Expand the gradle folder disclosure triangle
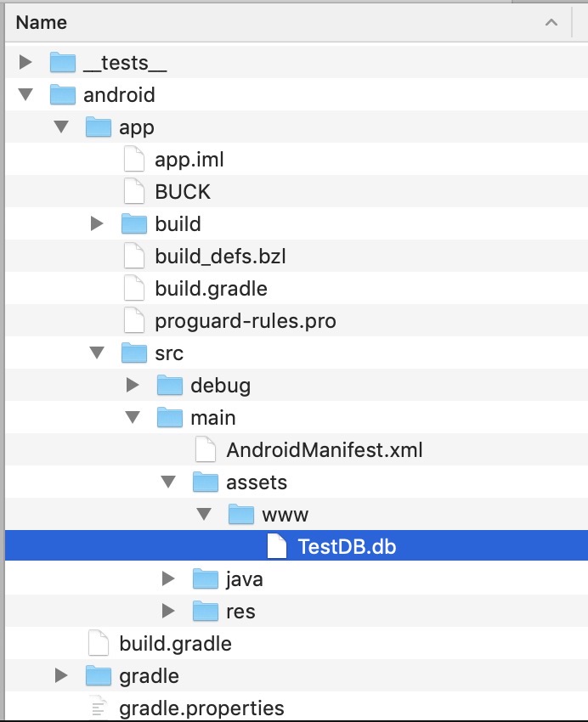 point(61,675)
